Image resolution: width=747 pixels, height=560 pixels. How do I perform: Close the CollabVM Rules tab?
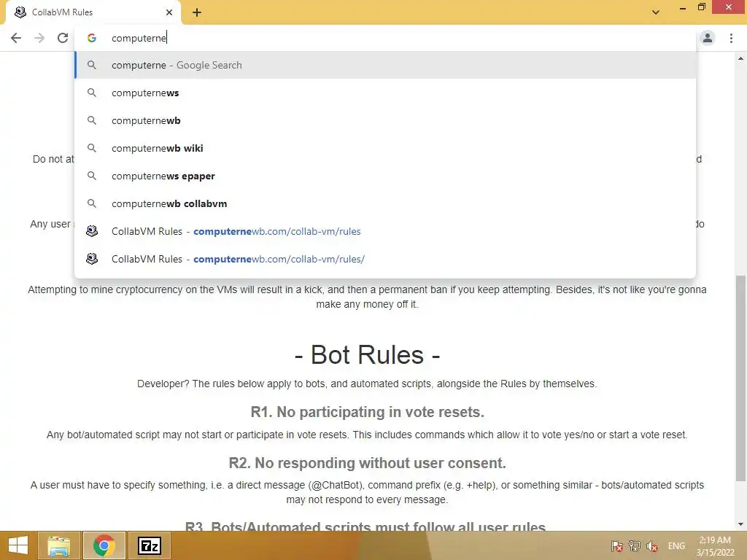[169, 12]
